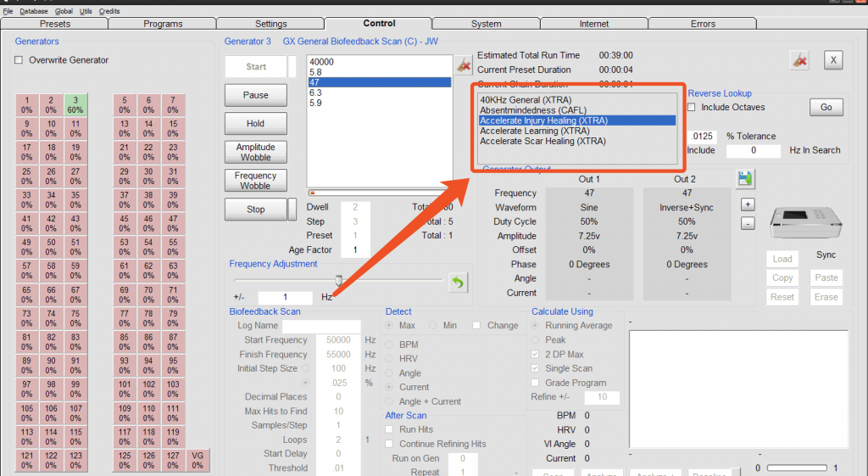
Task: Click the X button at top right
Action: click(x=833, y=59)
